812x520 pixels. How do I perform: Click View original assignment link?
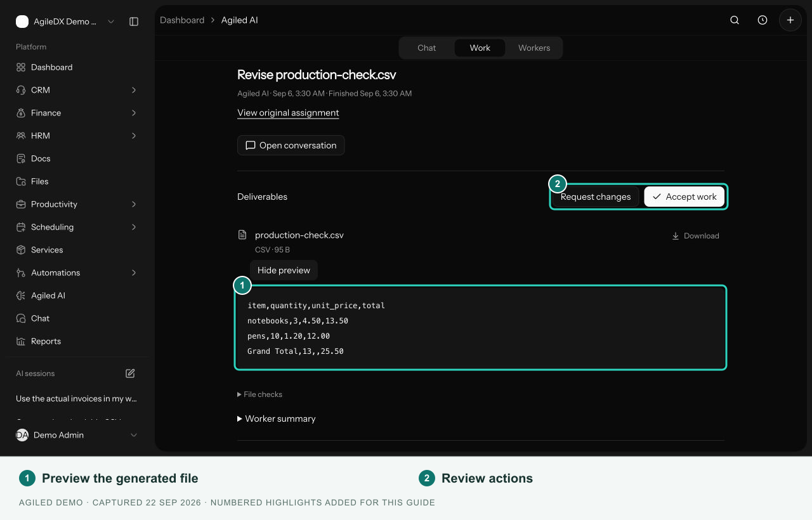[x=288, y=113]
